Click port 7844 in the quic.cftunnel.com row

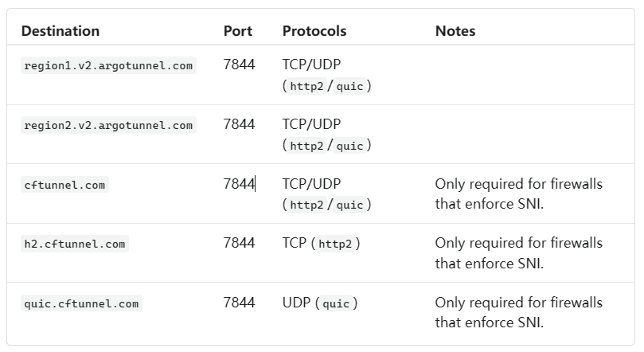pos(239,303)
